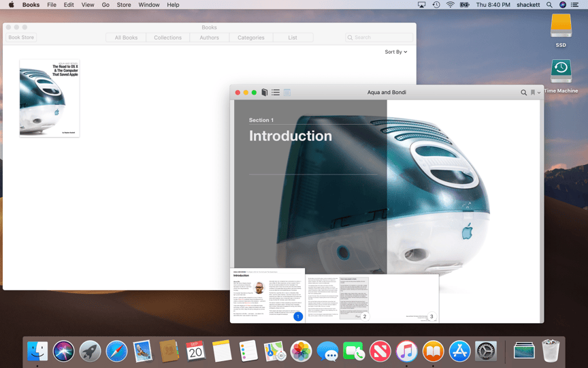Launch Safari from Dock
Viewport: 588px width, 368px height.
coord(116,351)
